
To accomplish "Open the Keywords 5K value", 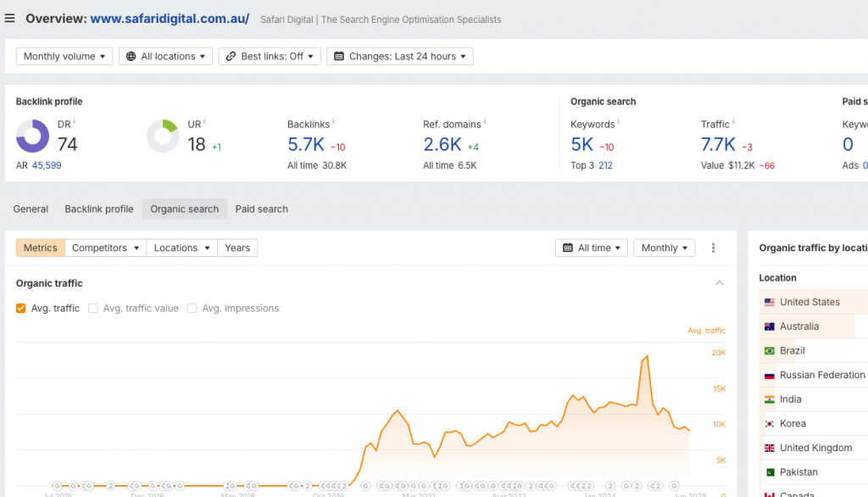I will [x=581, y=145].
